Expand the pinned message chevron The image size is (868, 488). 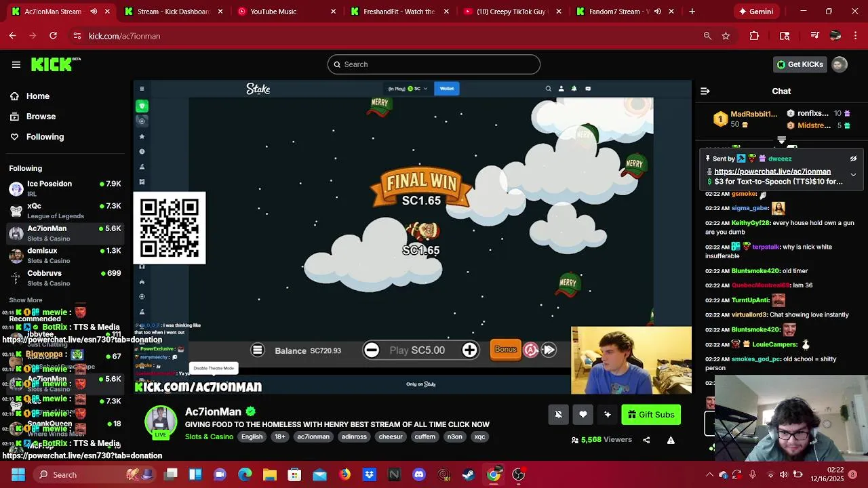point(853,175)
